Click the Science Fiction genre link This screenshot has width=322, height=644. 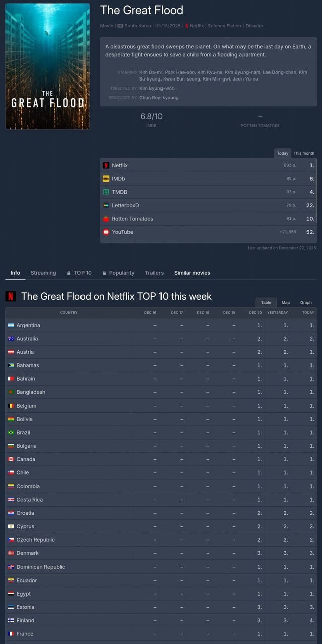tap(224, 26)
